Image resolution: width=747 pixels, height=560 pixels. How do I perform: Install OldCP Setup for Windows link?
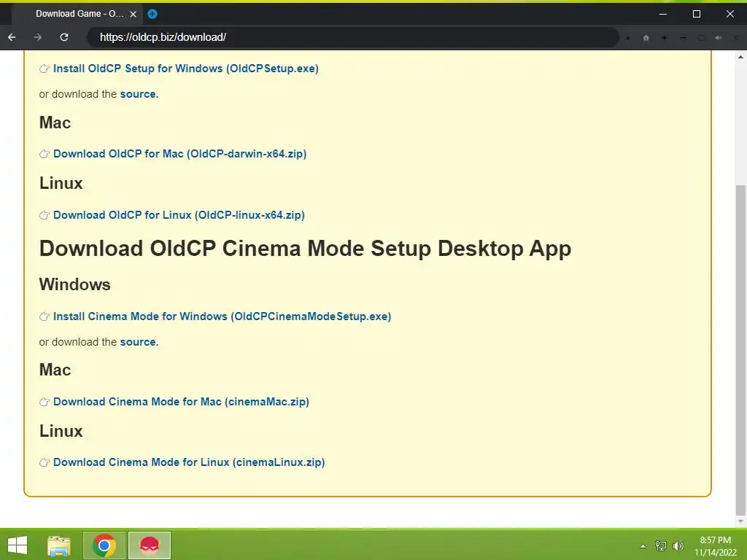(186, 69)
